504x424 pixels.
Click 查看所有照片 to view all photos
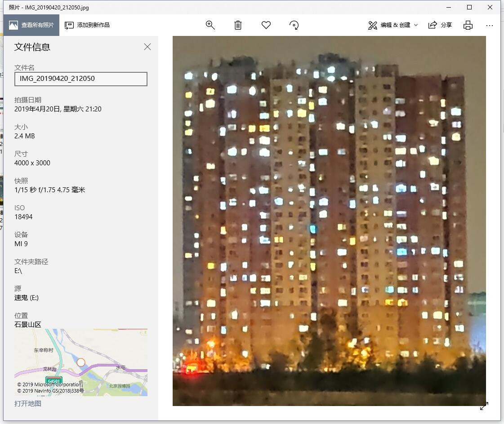(31, 25)
